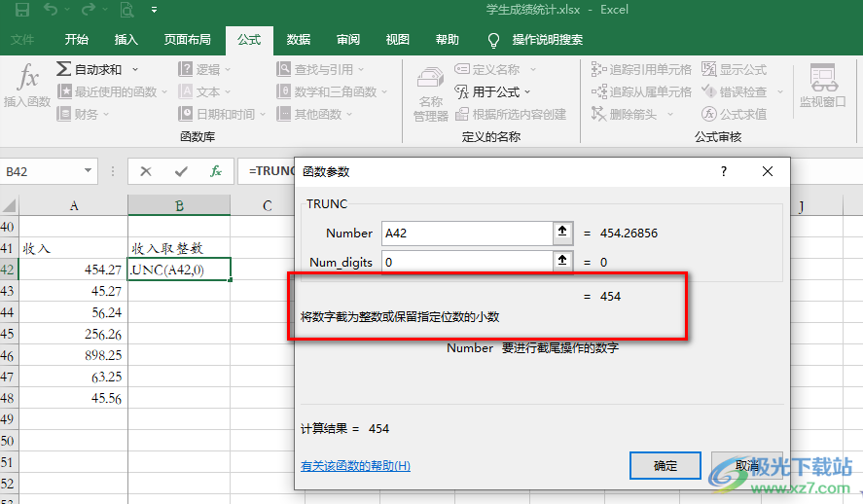Switch to the Help (帮助) tab
The width and height of the screenshot is (863, 504).
coord(447,40)
